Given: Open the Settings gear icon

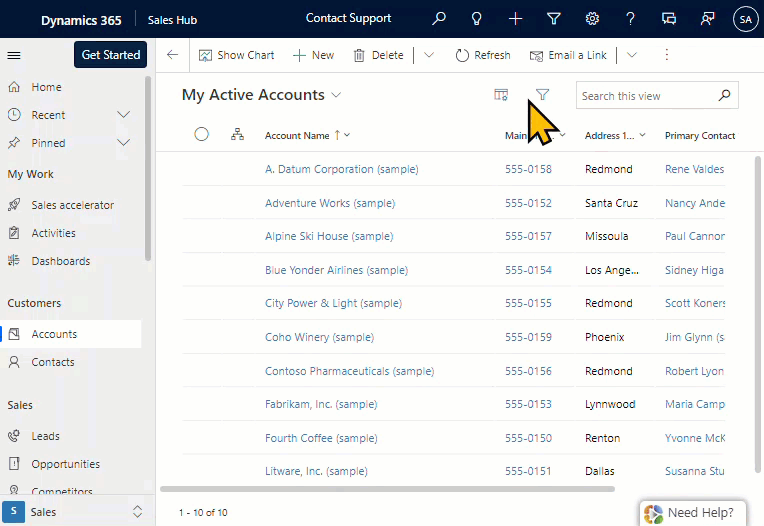Looking at the screenshot, I should pyautogui.click(x=592, y=19).
